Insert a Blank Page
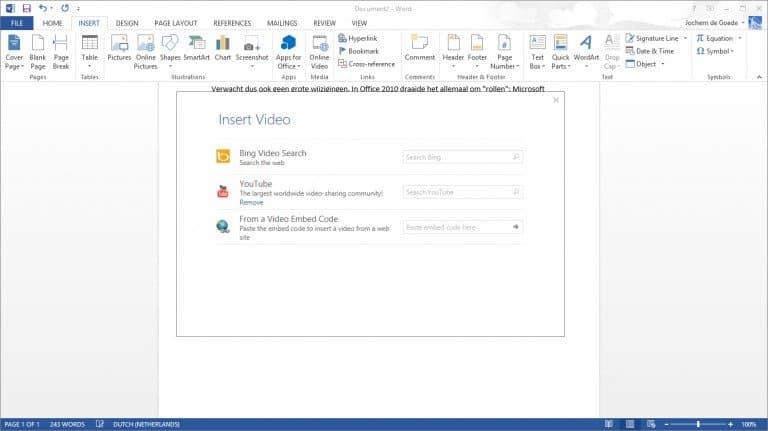The height and width of the screenshot is (431, 768). (37, 52)
